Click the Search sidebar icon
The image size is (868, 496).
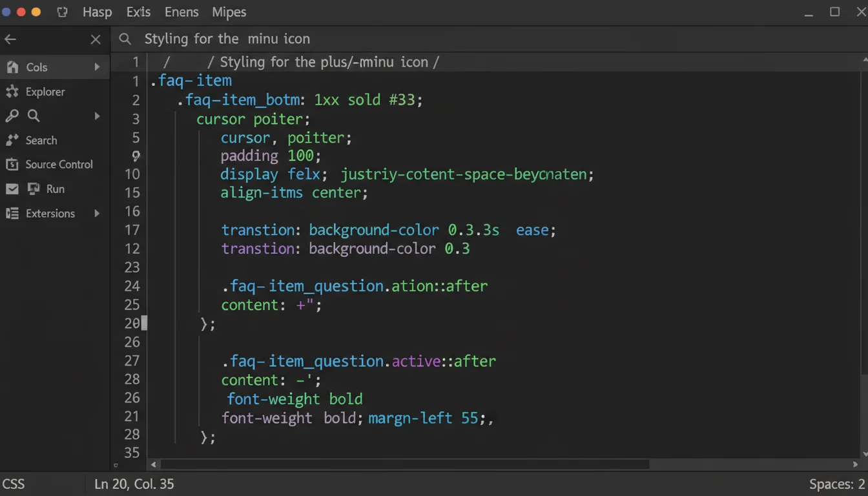12,140
